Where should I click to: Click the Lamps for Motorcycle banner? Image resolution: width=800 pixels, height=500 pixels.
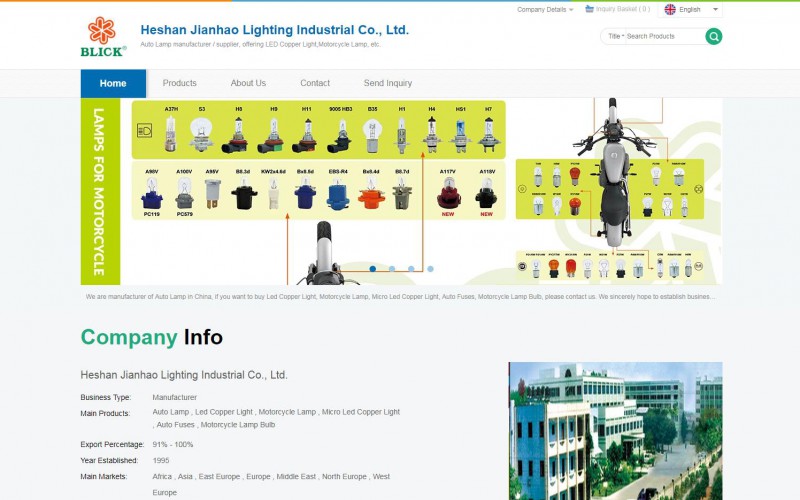pyautogui.click(x=400, y=191)
